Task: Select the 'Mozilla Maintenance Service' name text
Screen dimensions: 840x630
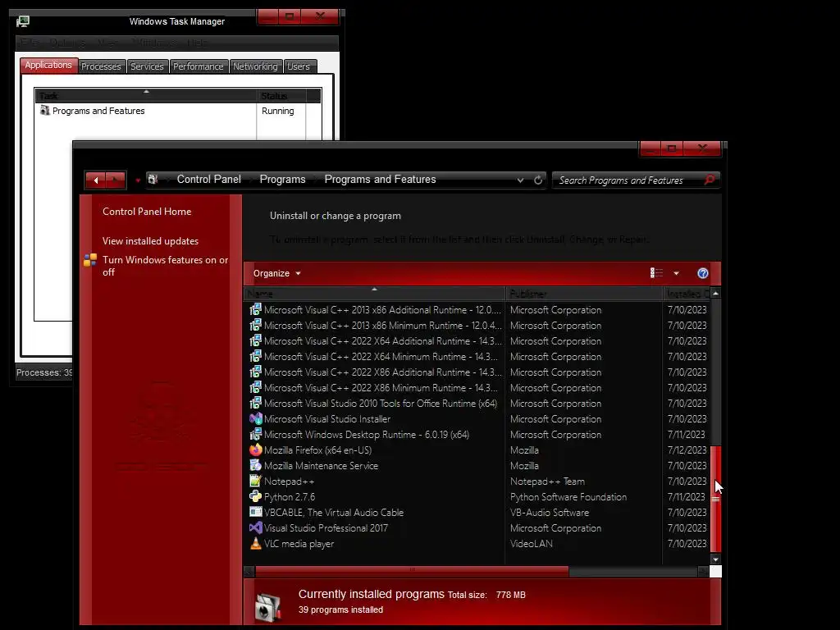Action: coord(321,466)
